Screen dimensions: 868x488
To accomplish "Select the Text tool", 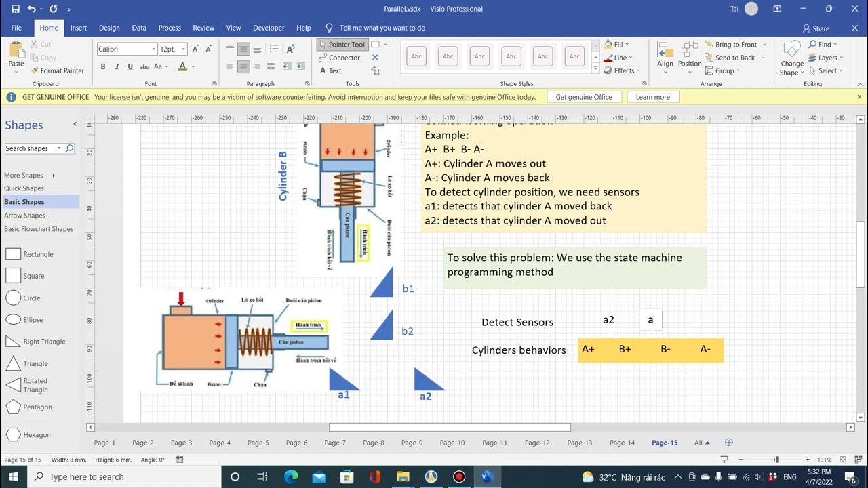I will pyautogui.click(x=330, y=70).
